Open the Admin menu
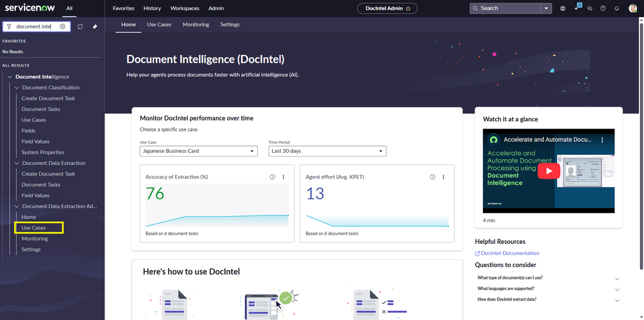Viewport: 644px width, 320px height. 216,8
